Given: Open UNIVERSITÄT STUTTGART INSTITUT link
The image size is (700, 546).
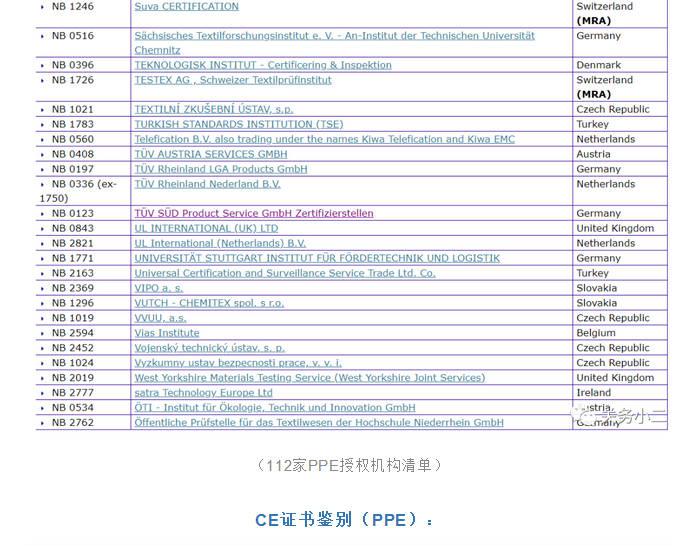Looking at the screenshot, I should [317, 258].
